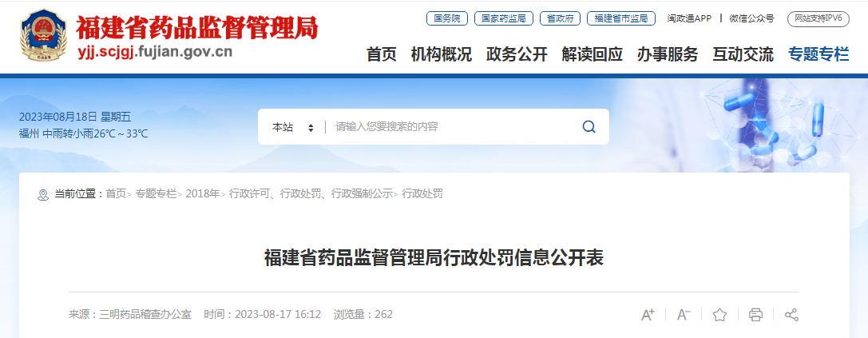Open the 福建省市监局 link

pos(621,18)
